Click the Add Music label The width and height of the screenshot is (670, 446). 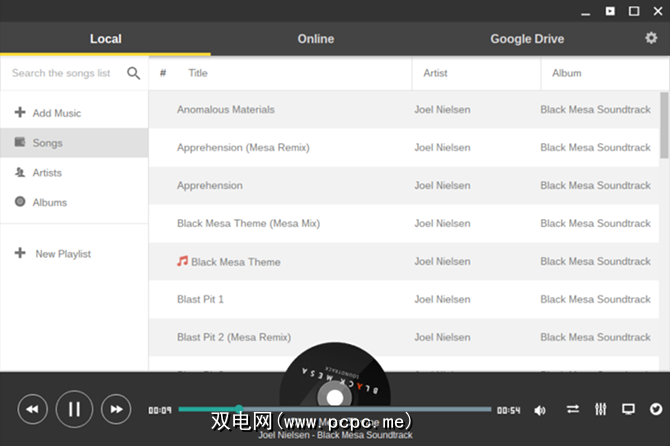[57, 113]
